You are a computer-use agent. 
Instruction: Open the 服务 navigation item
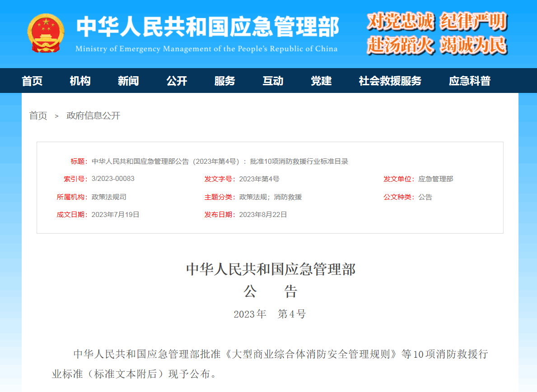[225, 81]
